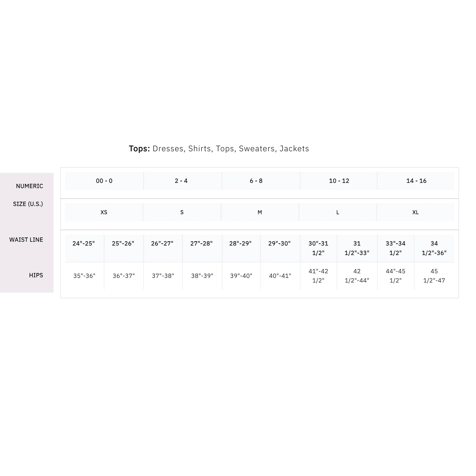Select the 2 - 4 numeric size cell
476x476 pixels.
click(x=181, y=181)
